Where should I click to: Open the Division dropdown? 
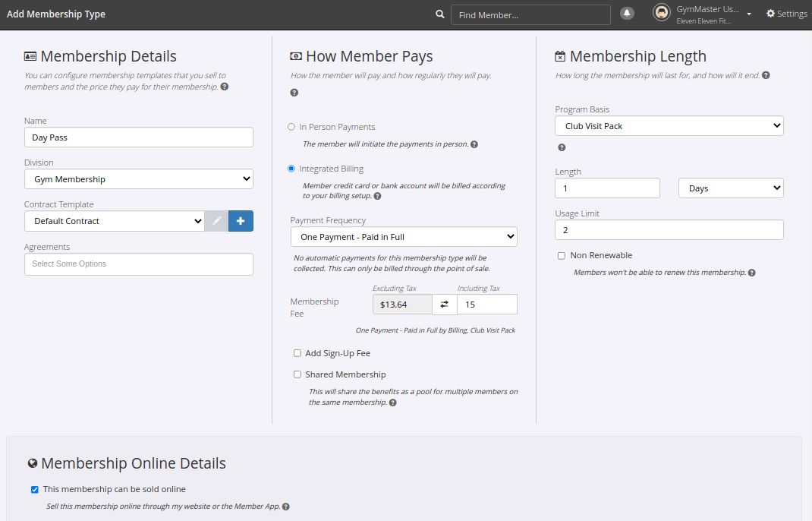139,178
